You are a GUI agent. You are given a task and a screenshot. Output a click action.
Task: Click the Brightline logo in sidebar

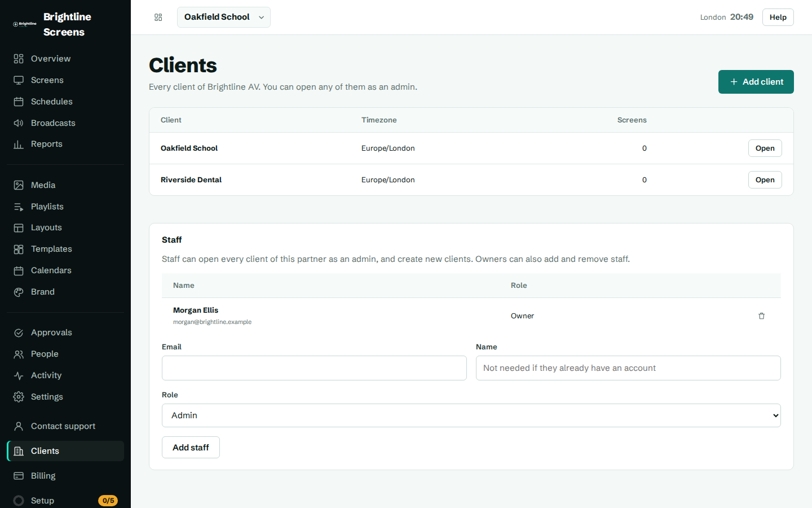(x=25, y=24)
